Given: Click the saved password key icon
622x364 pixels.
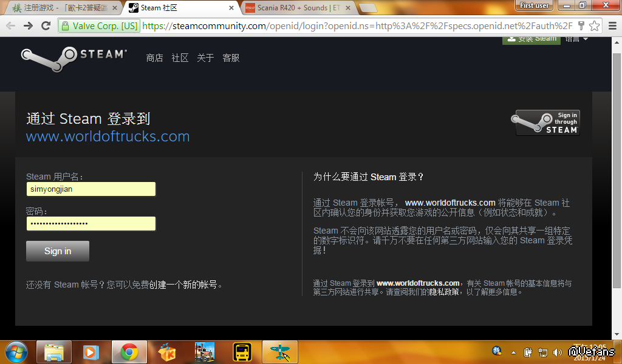Looking at the screenshot, I should tap(581, 26).
